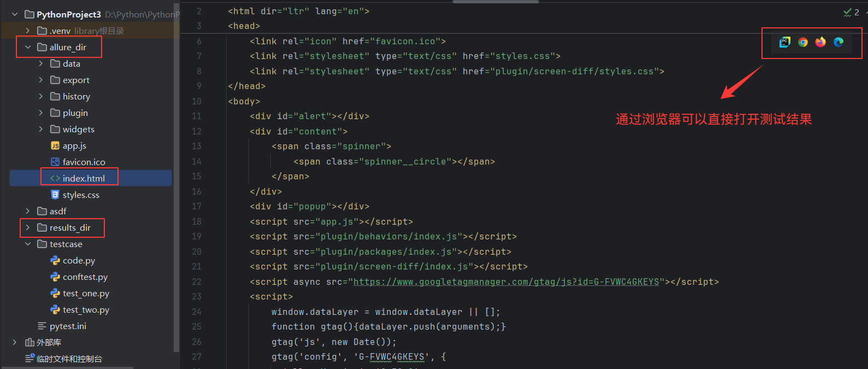
Task: Click the 外部库 library icon
Action: pos(29,342)
